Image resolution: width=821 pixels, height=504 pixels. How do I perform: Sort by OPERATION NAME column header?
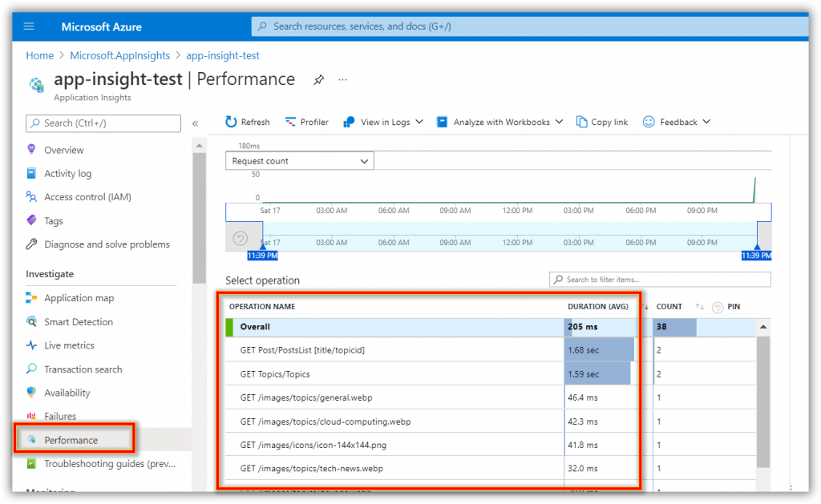pyautogui.click(x=262, y=307)
